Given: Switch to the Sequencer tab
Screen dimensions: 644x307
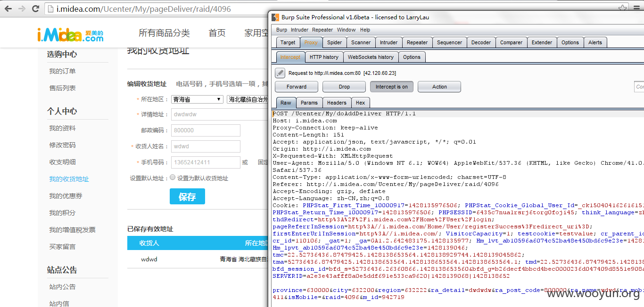Looking at the screenshot, I should pos(449,42).
